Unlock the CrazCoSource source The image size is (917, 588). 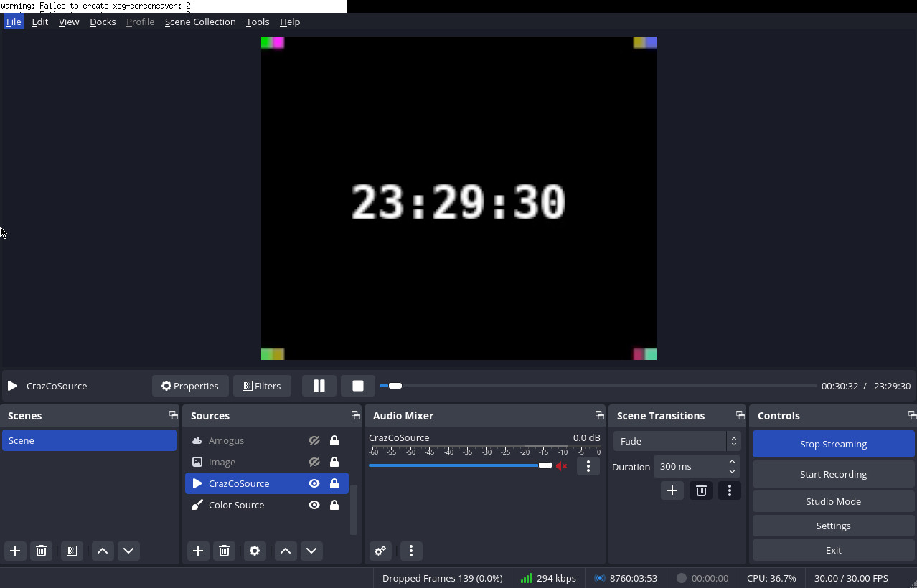click(x=334, y=483)
